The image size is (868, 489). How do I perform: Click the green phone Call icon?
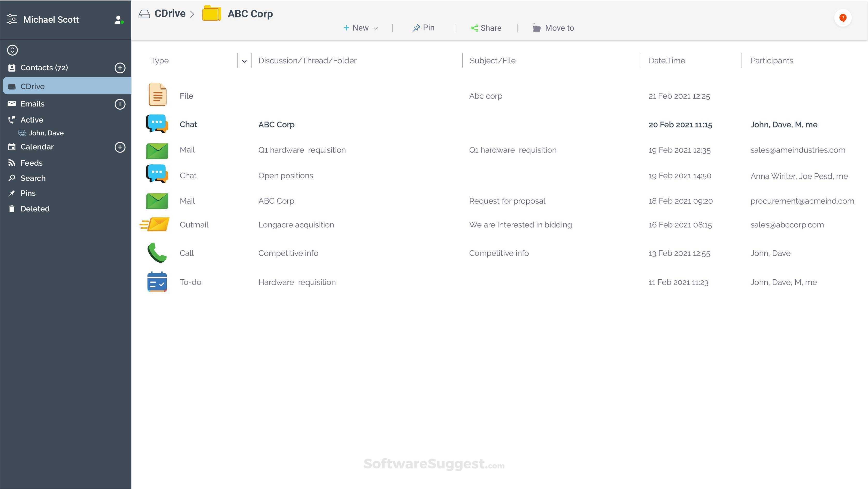[157, 253]
